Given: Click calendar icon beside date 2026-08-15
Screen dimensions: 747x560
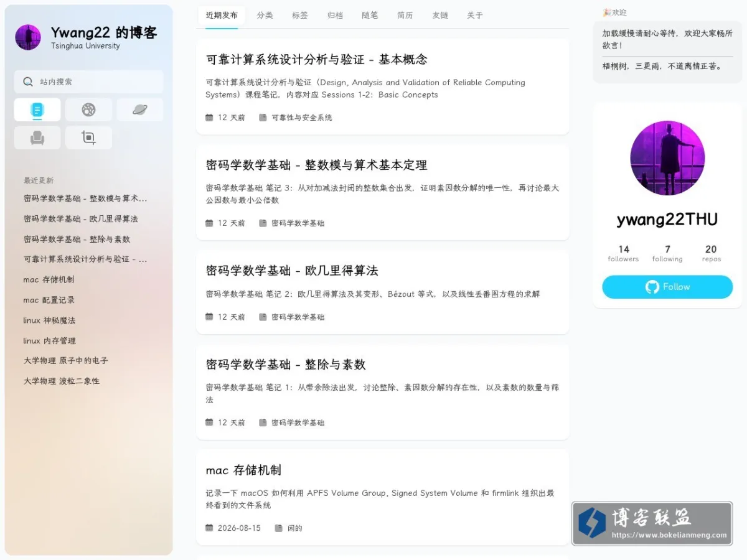Looking at the screenshot, I should point(209,528).
